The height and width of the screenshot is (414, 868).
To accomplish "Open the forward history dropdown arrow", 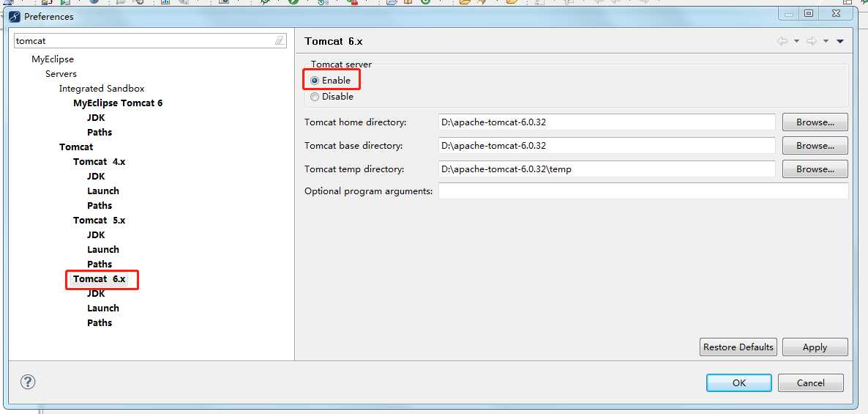I will [826, 41].
